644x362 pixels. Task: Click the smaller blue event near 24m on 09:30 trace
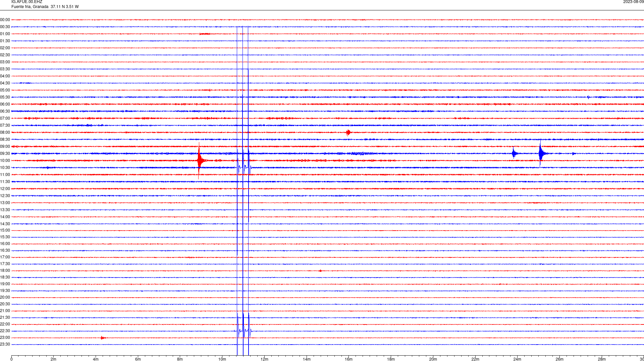[514, 154]
